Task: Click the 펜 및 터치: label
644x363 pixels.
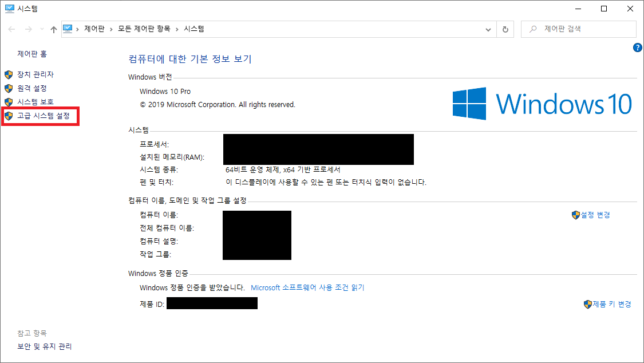Action: pos(156,182)
